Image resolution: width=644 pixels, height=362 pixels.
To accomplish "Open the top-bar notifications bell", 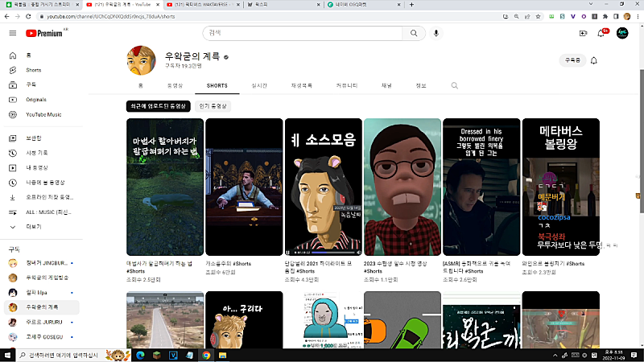I will click(x=603, y=33).
